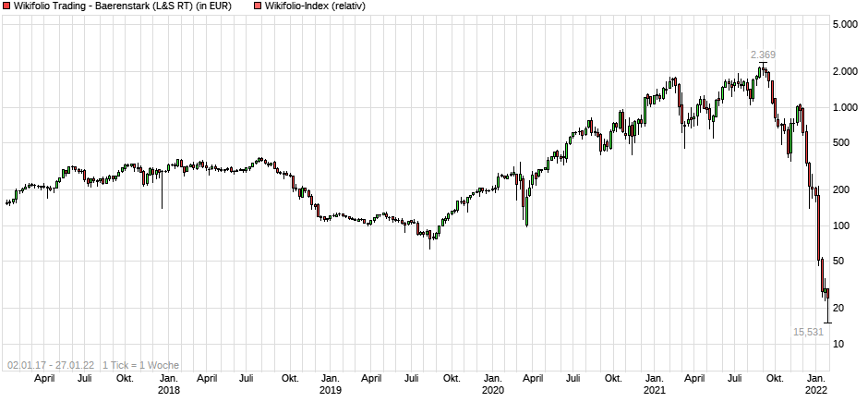Viewport: 868px width, 402px height.
Task: Click the Jan. label above 2022
Action: 817,379
